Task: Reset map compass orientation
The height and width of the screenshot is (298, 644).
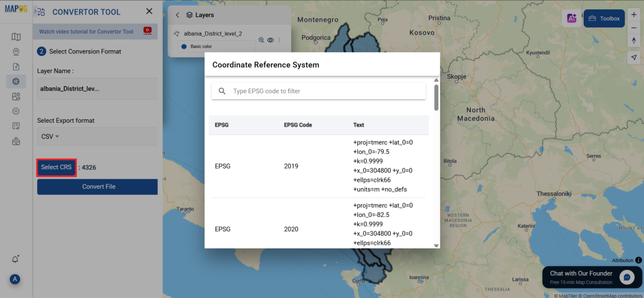Action: tap(633, 40)
